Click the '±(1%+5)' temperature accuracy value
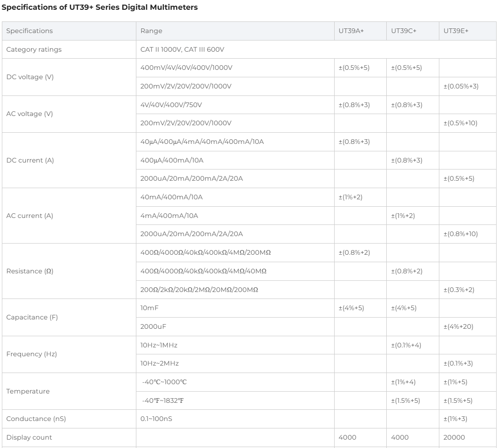 pyautogui.click(x=456, y=382)
